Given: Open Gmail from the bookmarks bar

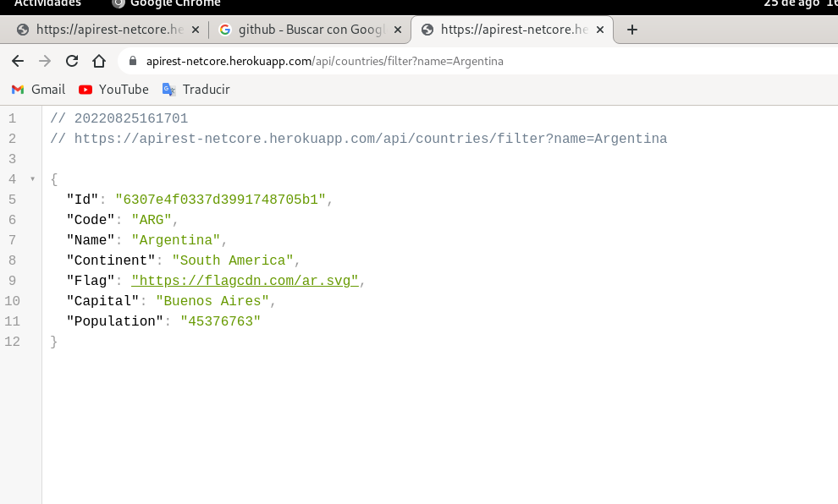Looking at the screenshot, I should (37, 89).
